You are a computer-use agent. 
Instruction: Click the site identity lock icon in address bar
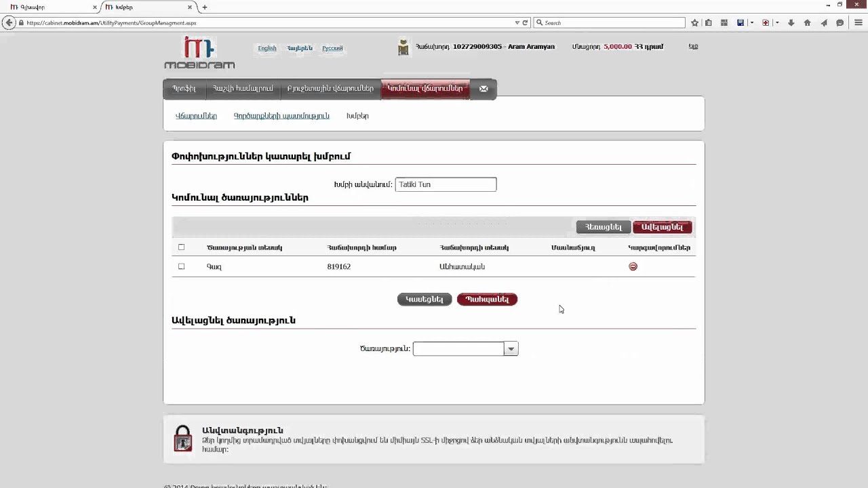(x=22, y=22)
